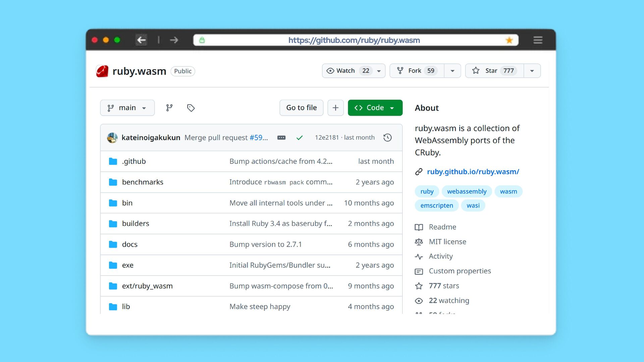View branches via the branch icon
This screenshot has height=362, width=644.
click(169, 108)
